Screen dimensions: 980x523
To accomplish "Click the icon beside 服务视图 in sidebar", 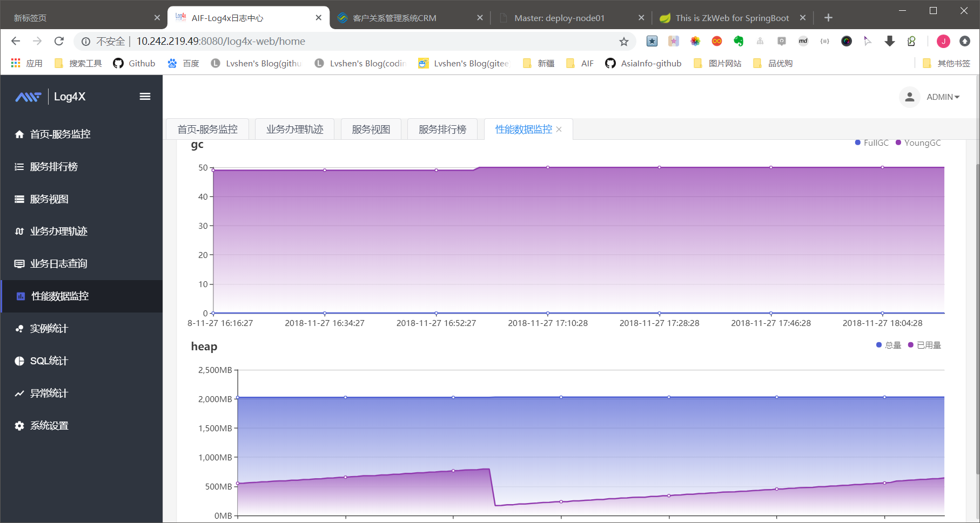I will point(19,199).
